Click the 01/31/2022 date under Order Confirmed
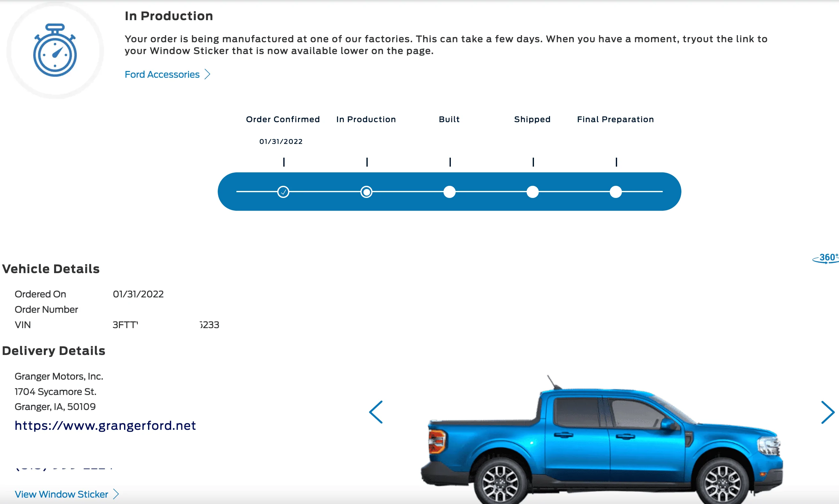Viewport: 839px width, 504px height. coord(281,141)
